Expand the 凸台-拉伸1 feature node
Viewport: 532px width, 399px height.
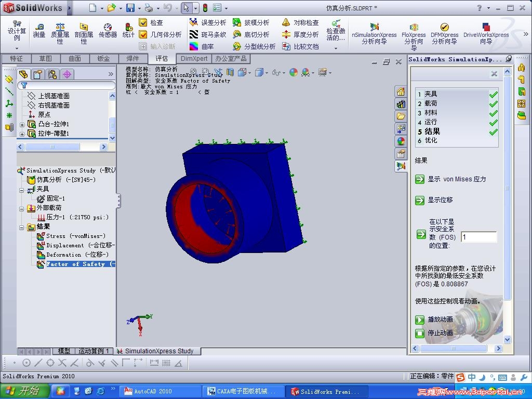[22, 125]
